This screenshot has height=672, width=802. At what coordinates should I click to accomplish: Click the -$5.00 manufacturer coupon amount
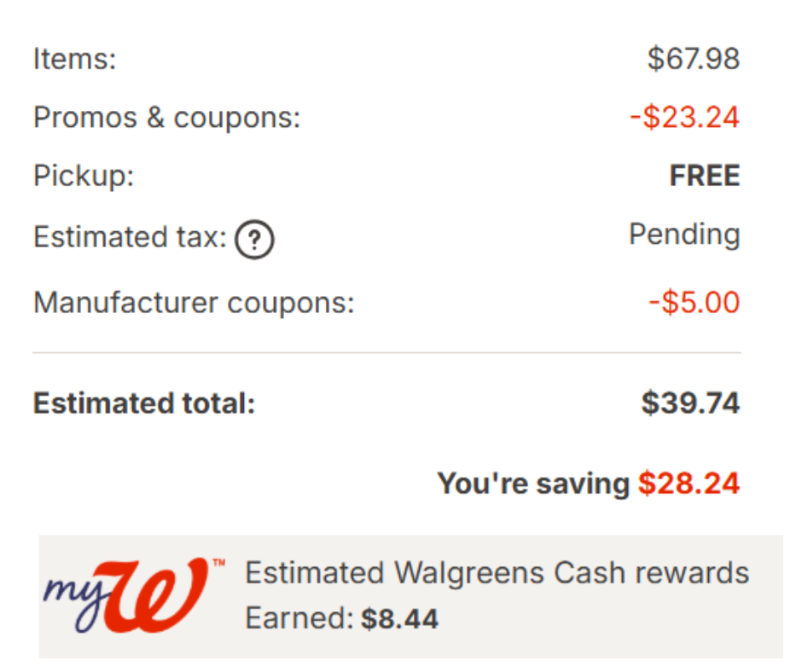pos(694,302)
